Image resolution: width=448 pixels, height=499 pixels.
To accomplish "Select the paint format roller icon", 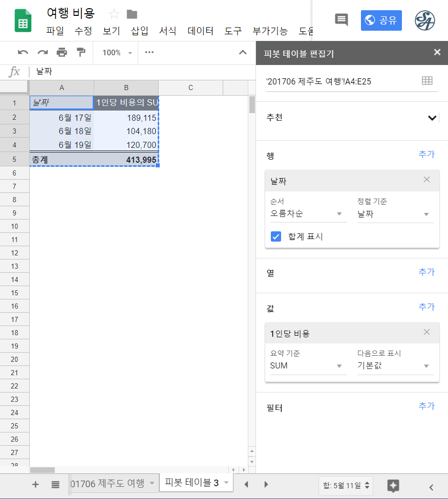I will [x=81, y=52].
